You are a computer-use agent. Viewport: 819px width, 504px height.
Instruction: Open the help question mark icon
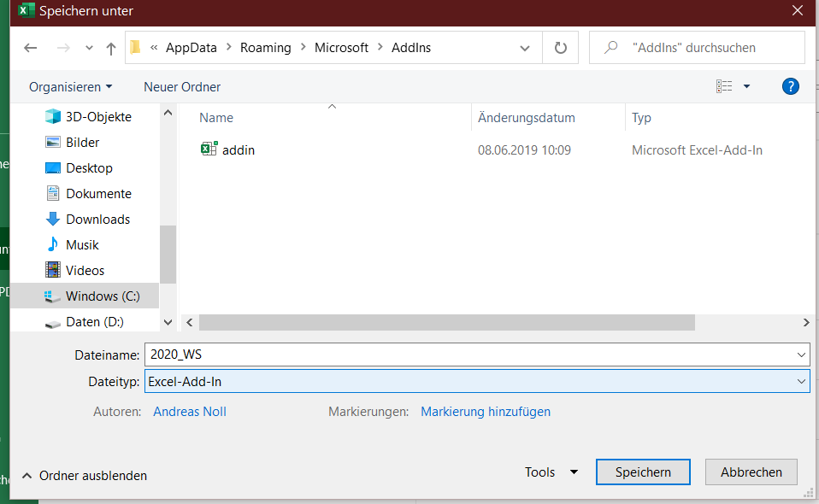click(791, 86)
